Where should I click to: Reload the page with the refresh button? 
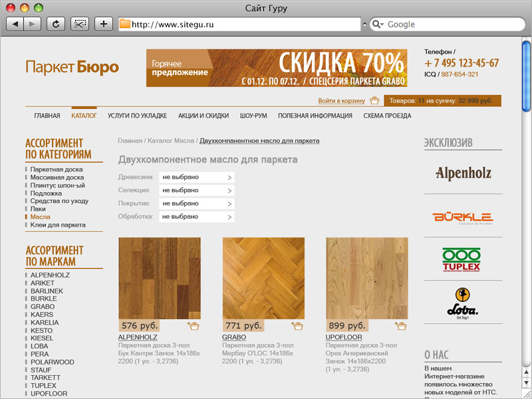coord(56,24)
